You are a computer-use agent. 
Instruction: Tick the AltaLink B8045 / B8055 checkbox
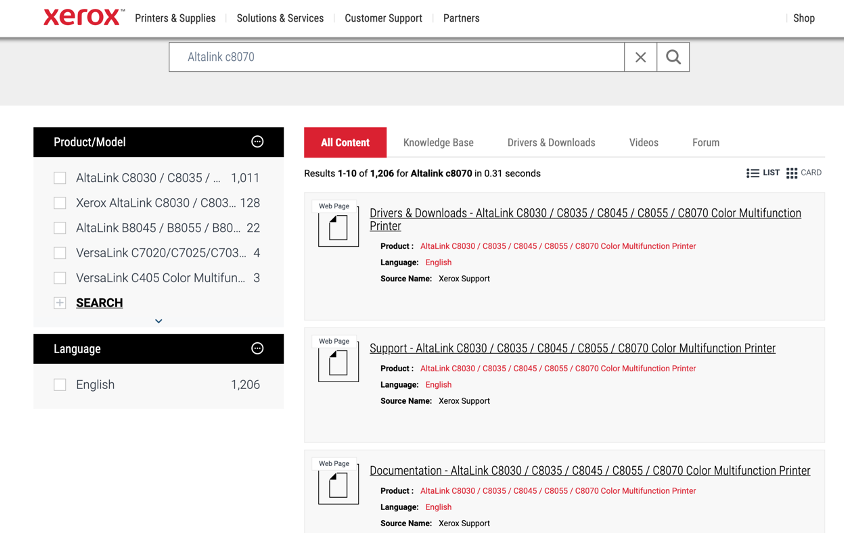click(x=60, y=228)
